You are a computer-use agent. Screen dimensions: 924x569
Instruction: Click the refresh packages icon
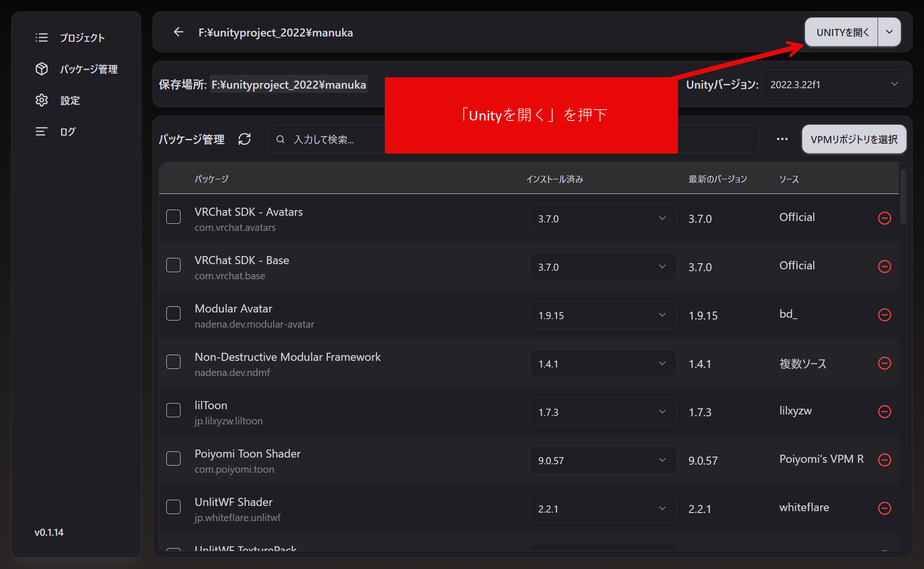(245, 139)
